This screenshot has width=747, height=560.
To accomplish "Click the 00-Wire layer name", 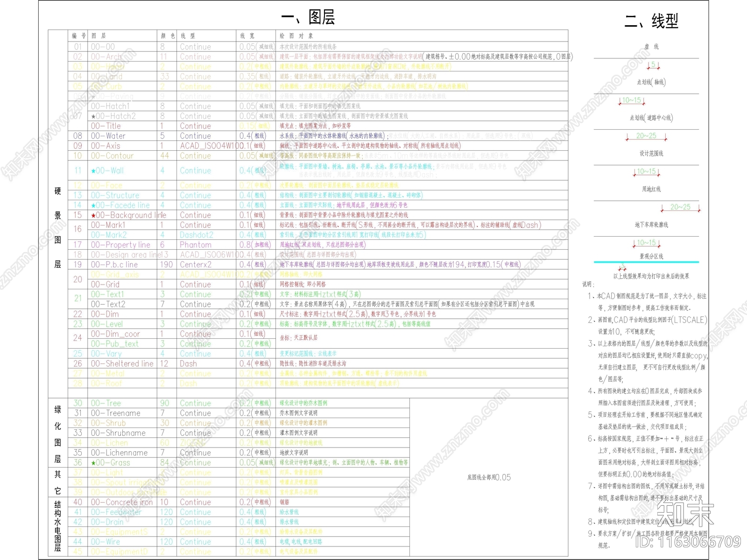I will [x=105, y=542].
